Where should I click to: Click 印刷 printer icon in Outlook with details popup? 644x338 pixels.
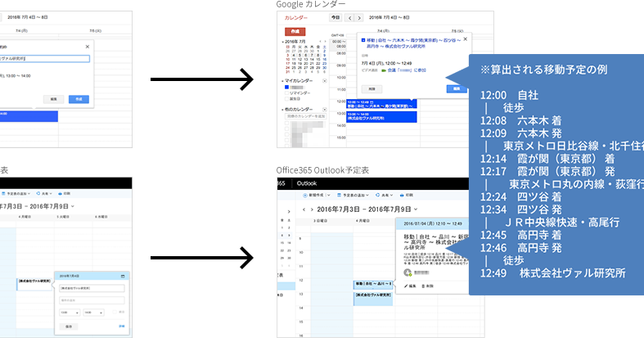(x=406, y=195)
